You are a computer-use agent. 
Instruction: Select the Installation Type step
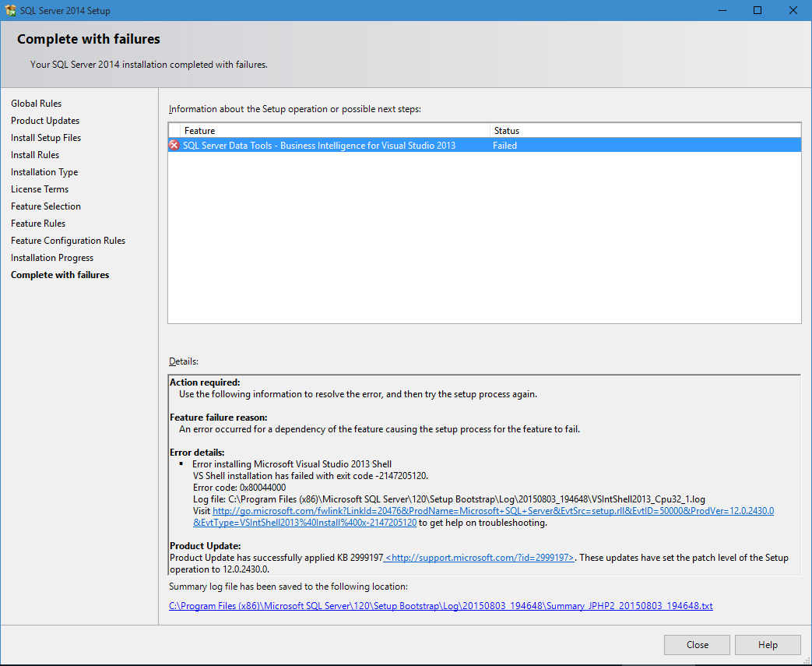click(44, 172)
